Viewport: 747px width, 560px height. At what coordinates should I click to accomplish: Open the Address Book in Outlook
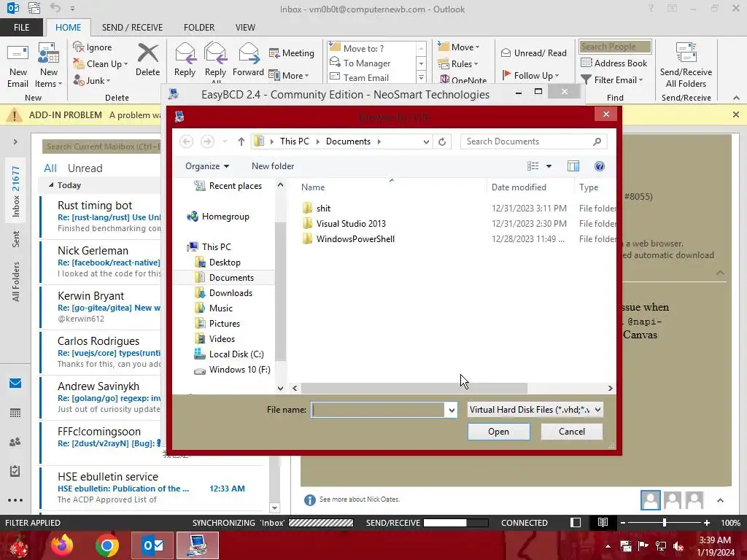[x=614, y=63]
